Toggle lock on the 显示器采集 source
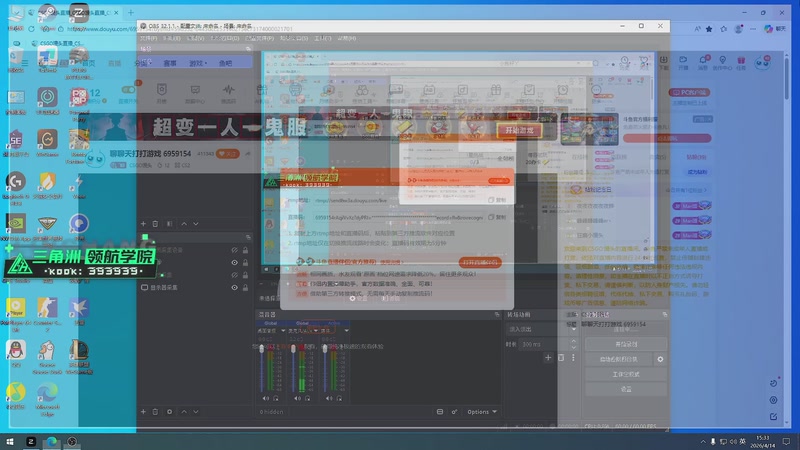Viewport: 800px width, 450px height. click(245, 288)
